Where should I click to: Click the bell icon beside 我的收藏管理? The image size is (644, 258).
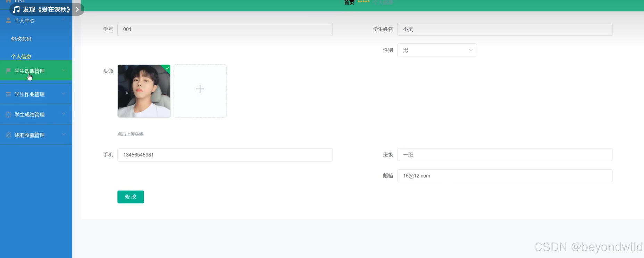coord(8,135)
